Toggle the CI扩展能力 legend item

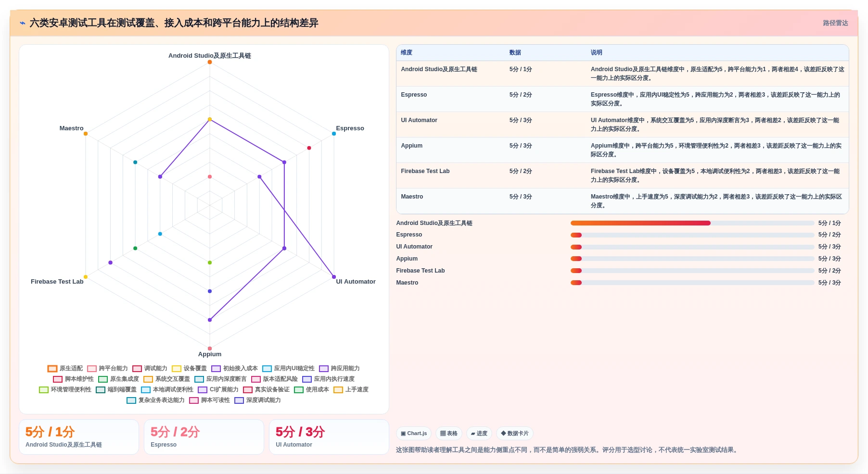218,390
